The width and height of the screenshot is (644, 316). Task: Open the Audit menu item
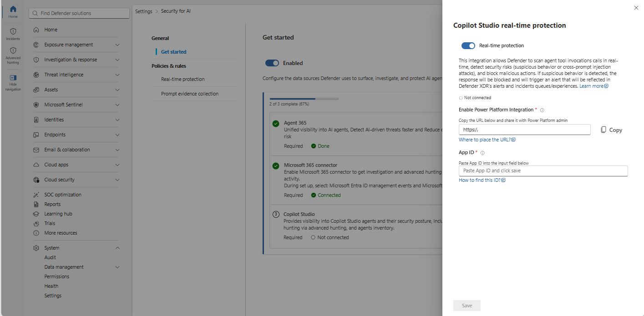click(x=50, y=257)
